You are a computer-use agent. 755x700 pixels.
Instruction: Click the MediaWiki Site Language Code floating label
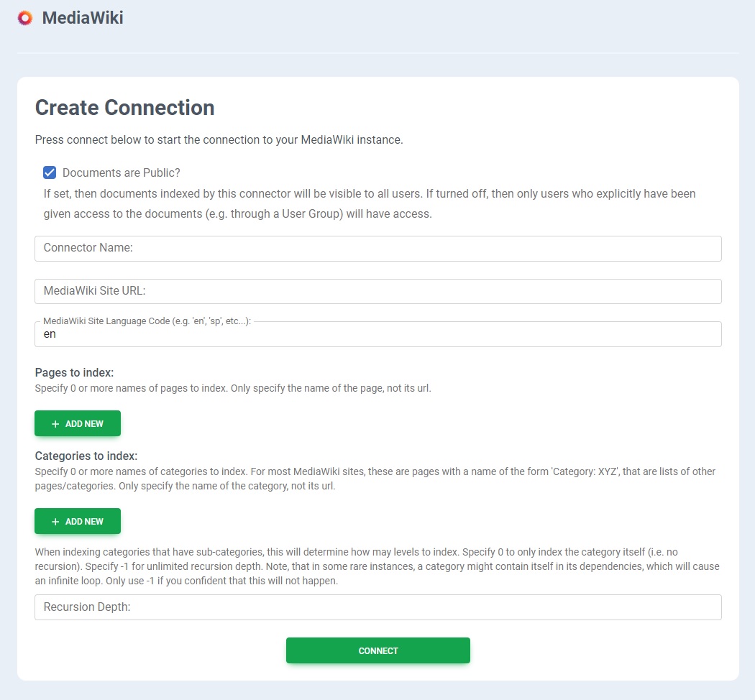147,321
